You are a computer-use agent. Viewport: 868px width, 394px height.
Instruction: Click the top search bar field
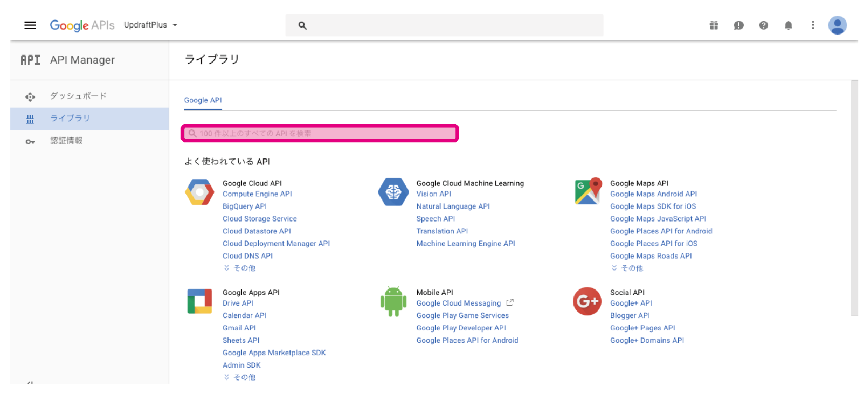445,26
